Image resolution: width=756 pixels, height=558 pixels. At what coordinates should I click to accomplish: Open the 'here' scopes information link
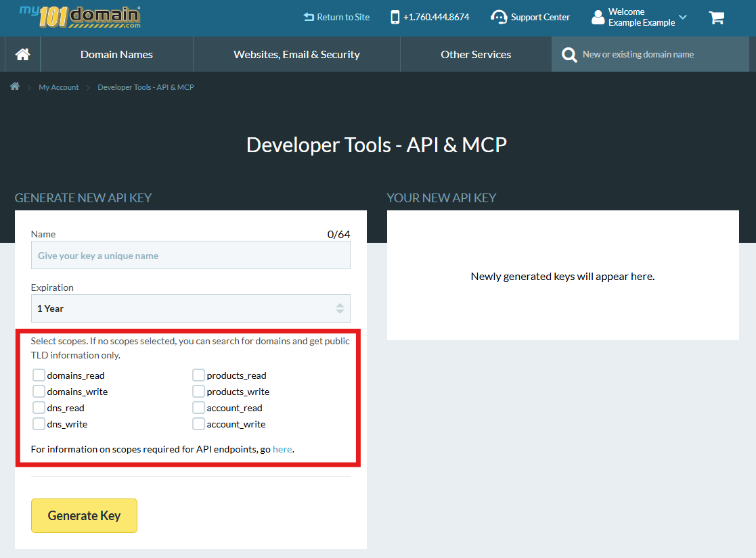(282, 449)
